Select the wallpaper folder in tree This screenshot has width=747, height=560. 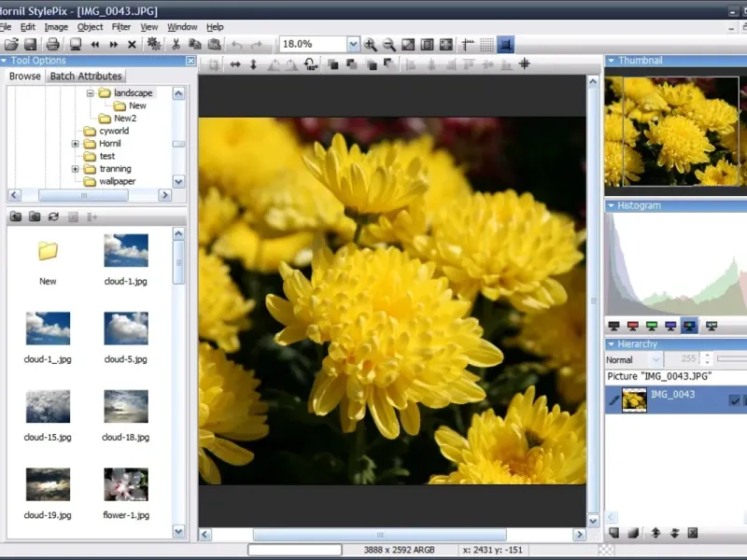pos(118,181)
